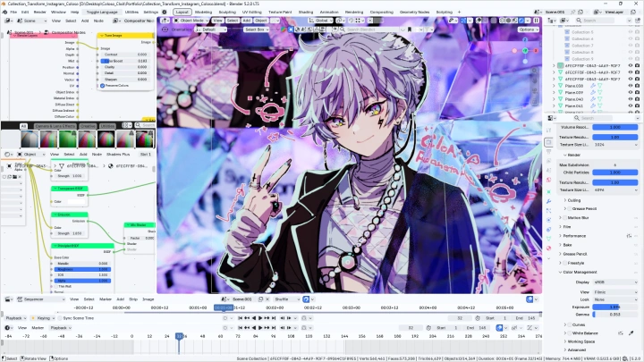Viewport: 644px width, 362px height.
Task: Open the Keying popover in the Sequencer
Action: (44, 317)
